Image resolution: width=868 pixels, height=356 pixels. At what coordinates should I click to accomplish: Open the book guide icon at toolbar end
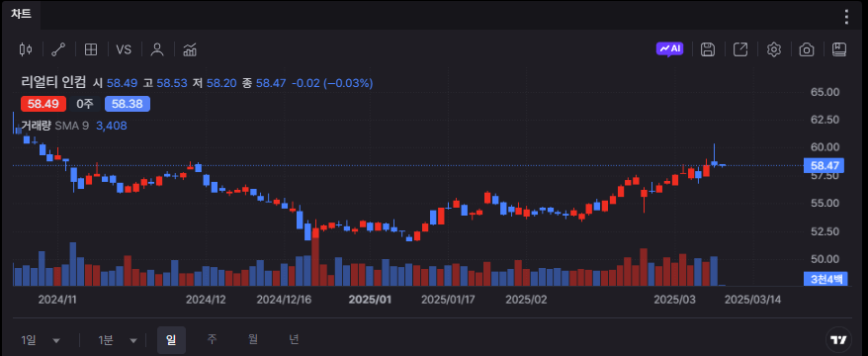pos(839,49)
